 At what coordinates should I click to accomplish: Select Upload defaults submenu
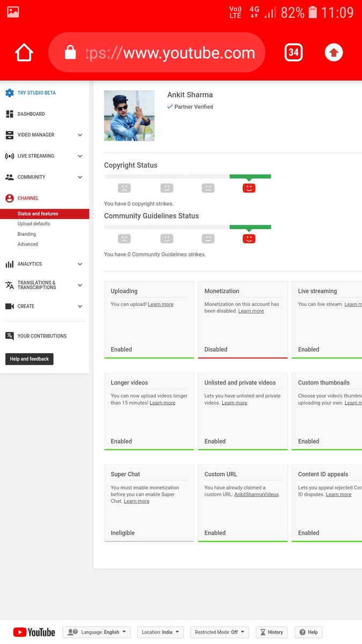[x=34, y=224]
